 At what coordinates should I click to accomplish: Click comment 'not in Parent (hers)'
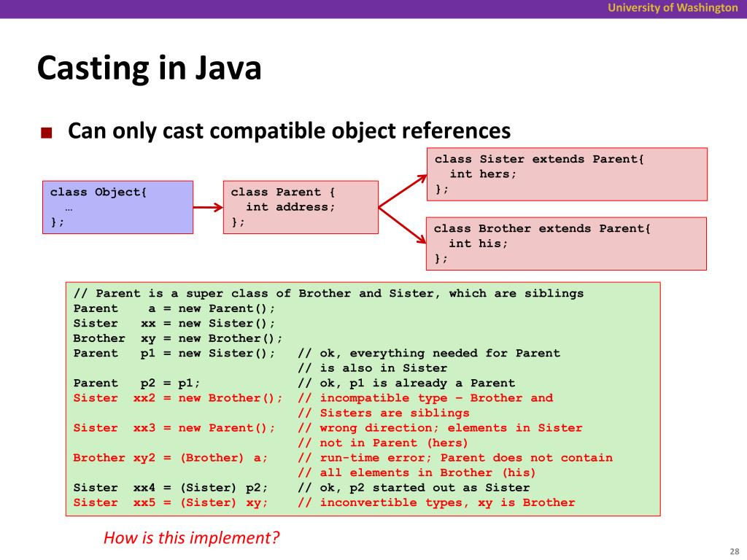point(383,443)
